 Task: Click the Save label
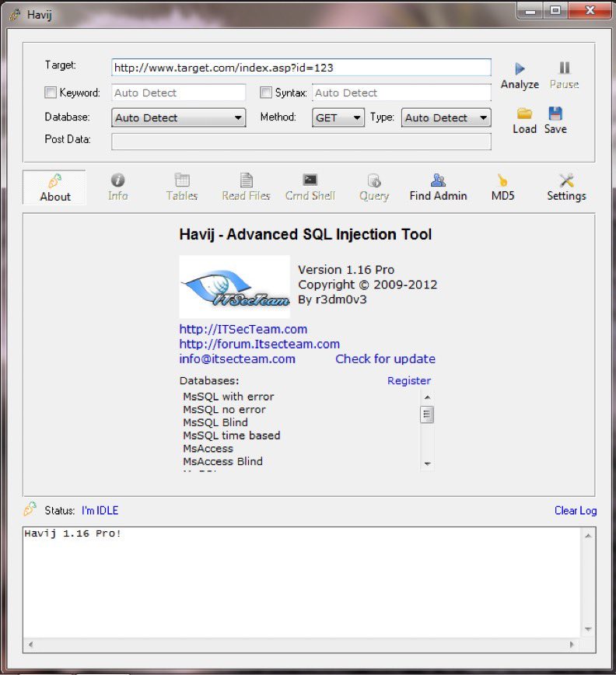[555, 129]
